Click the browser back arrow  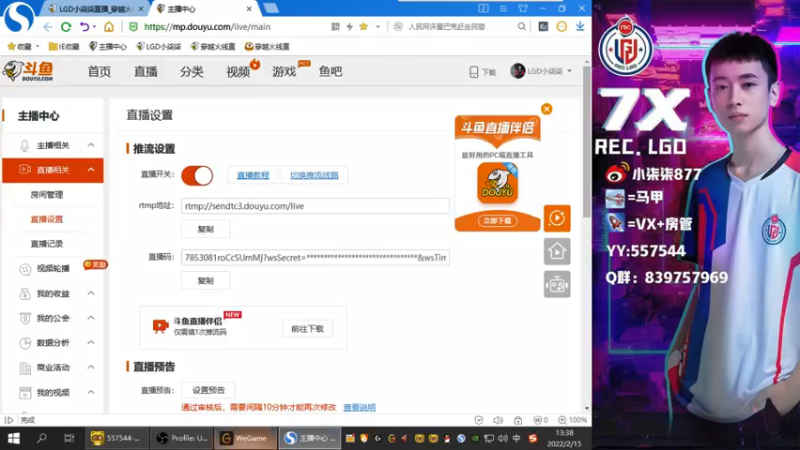47,27
